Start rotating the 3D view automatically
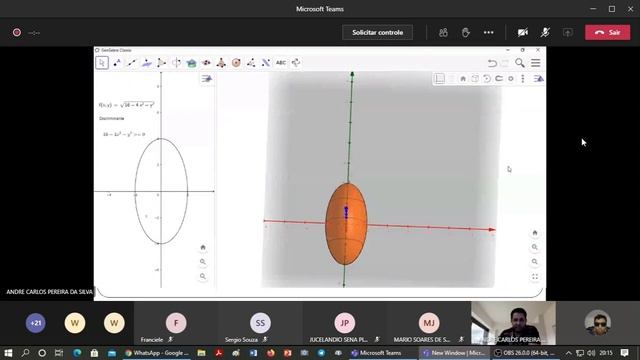Viewport: 640px width, 360px height. (x=487, y=79)
